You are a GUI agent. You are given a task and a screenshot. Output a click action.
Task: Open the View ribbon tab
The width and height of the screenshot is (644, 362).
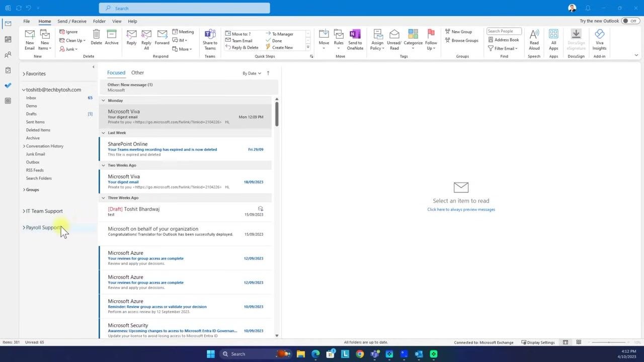(x=117, y=21)
